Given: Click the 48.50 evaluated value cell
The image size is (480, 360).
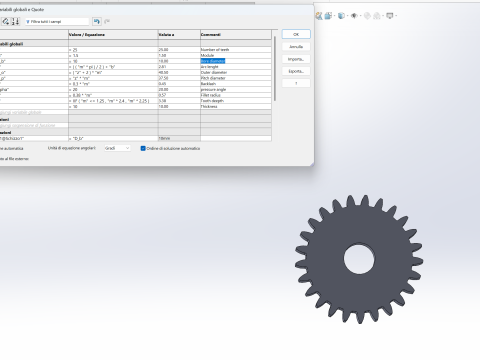Looking at the screenshot, I should click(179, 72).
